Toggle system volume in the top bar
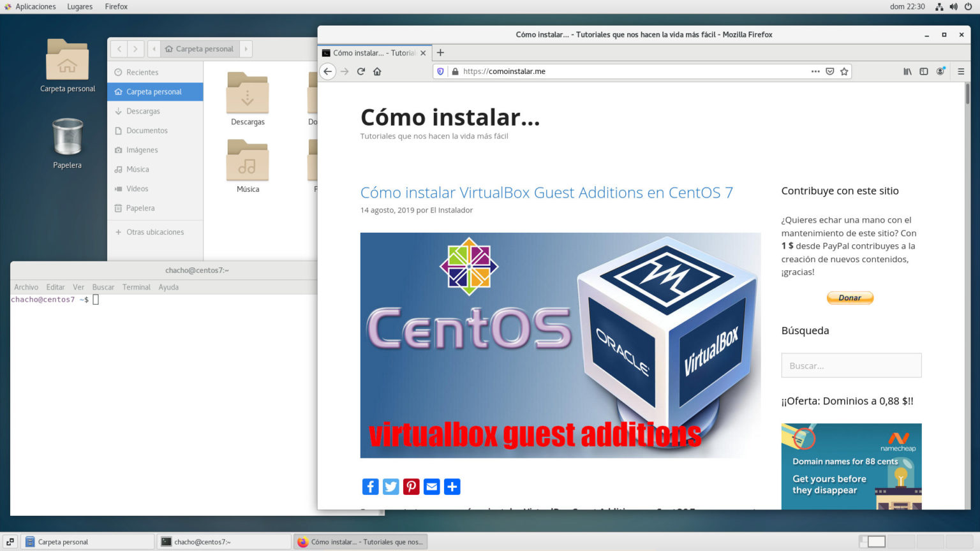Image resolution: width=980 pixels, height=551 pixels. click(x=954, y=6)
